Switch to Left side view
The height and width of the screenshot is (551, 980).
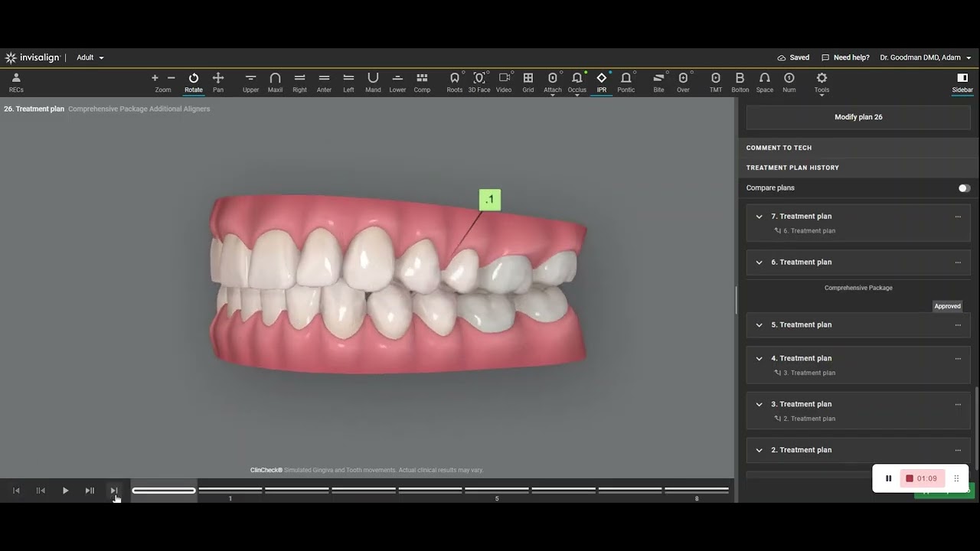348,83
